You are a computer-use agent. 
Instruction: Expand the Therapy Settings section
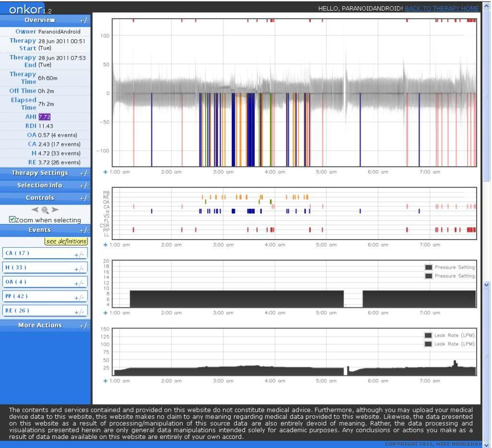pyautogui.click(x=84, y=173)
